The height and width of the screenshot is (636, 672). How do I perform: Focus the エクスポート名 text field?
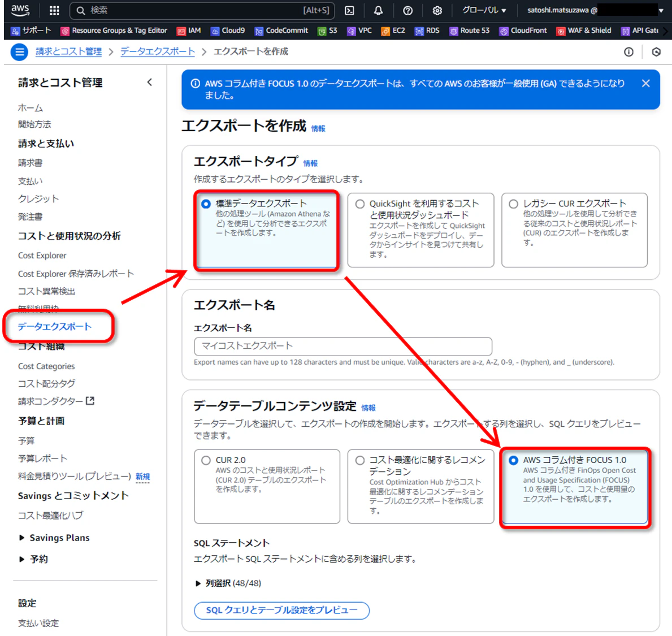pos(343,347)
